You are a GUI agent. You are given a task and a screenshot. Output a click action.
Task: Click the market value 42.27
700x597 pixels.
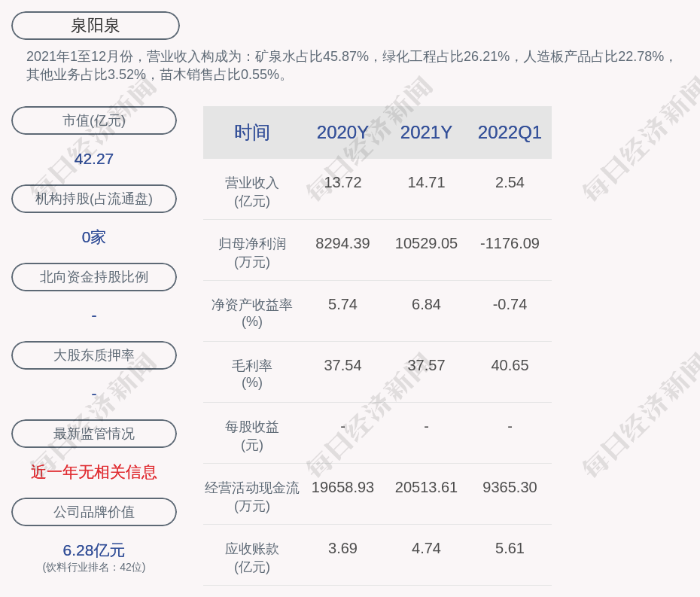[x=94, y=159]
